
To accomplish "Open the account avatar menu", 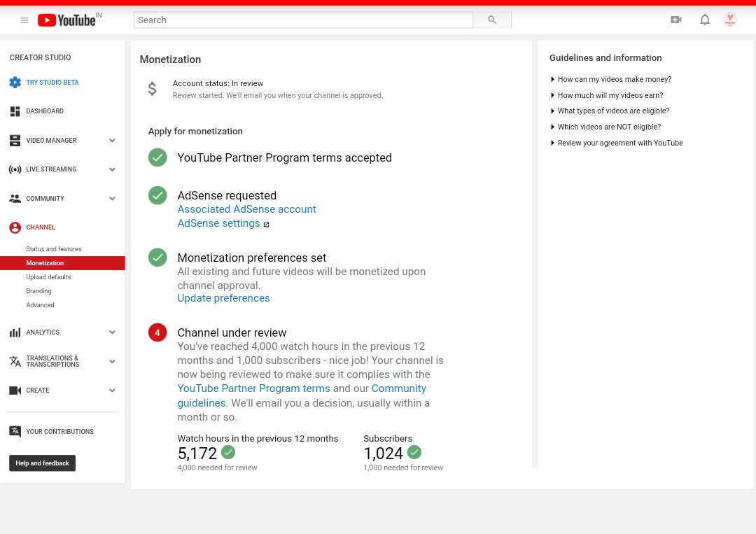I will [730, 20].
